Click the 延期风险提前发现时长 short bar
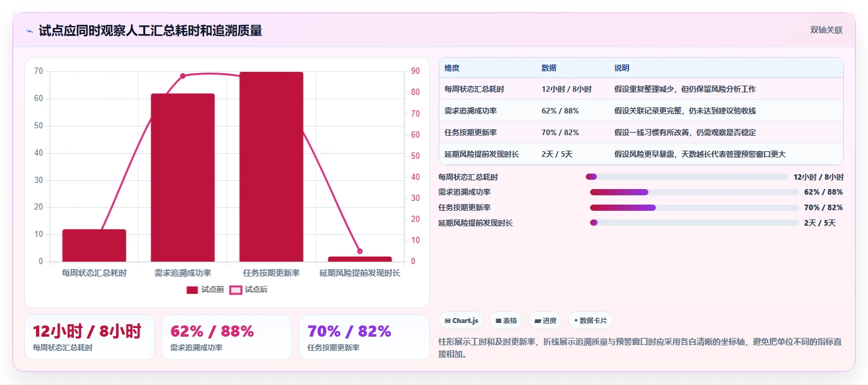Screen dimensions: 868x385 pyautogui.click(x=360, y=259)
